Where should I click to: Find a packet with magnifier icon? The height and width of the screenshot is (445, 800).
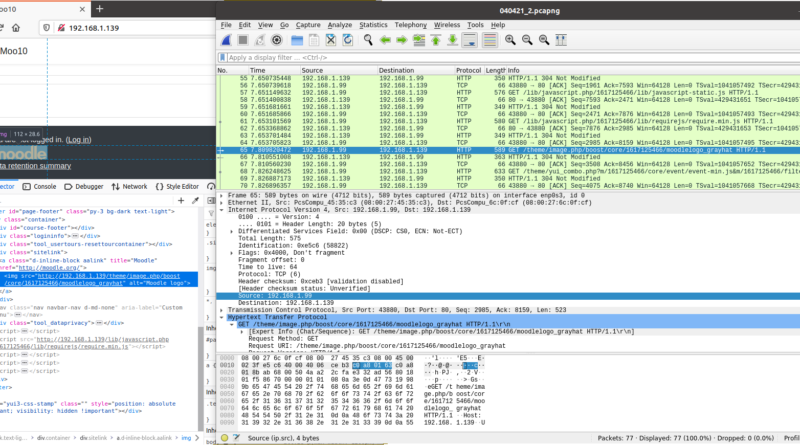click(368, 40)
